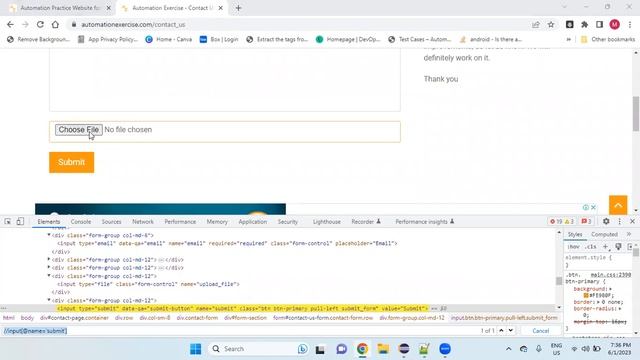This screenshot has height=360, width=640.
Task: Add a new style rule with plus
Action: pos(606,247)
